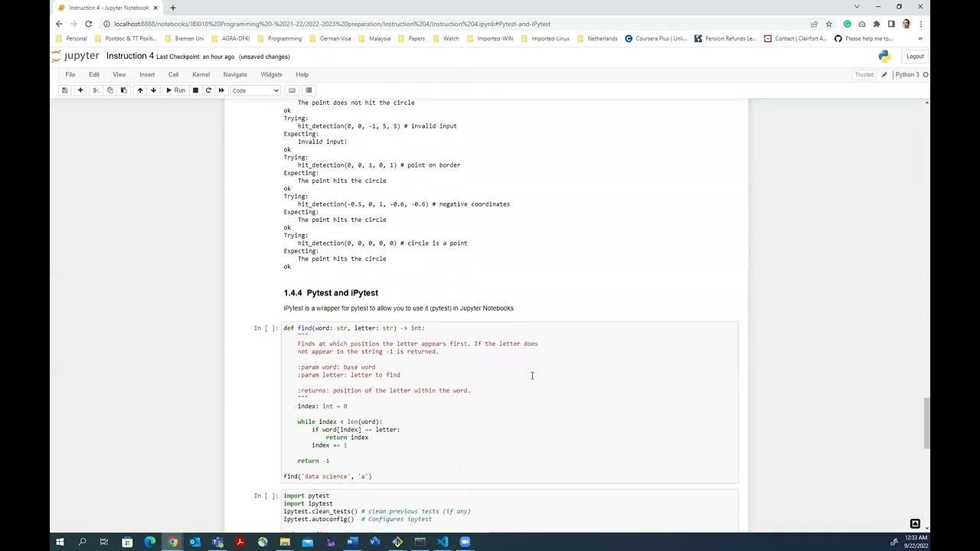Click the browser address bar

pyautogui.click(x=452, y=24)
